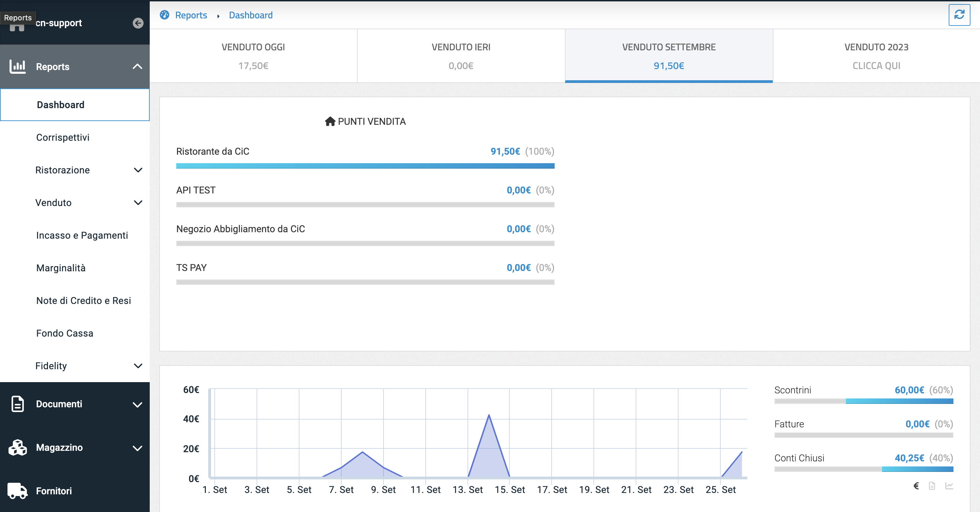980x512 pixels.
Task: Click the 60€ y-axis label
Action: tap(191, 390)
